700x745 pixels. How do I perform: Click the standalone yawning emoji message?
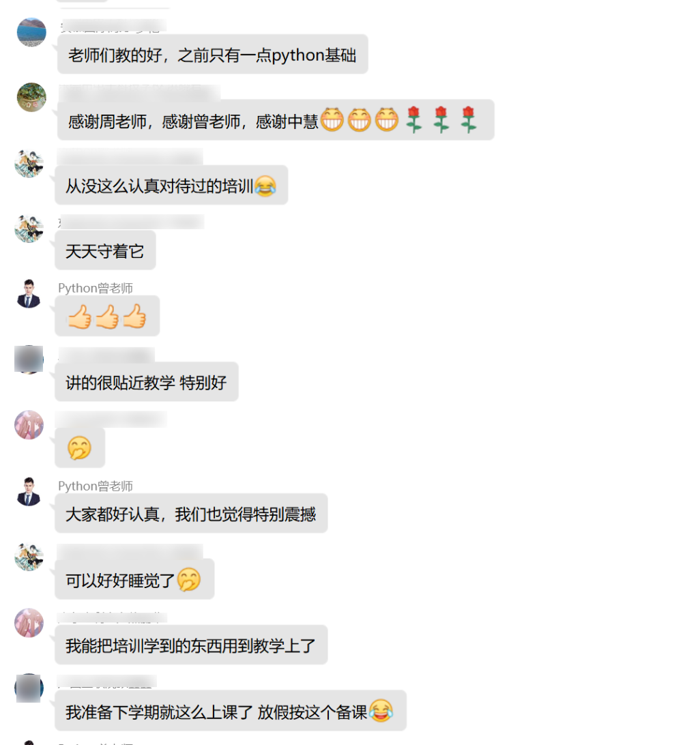point(80,448)
